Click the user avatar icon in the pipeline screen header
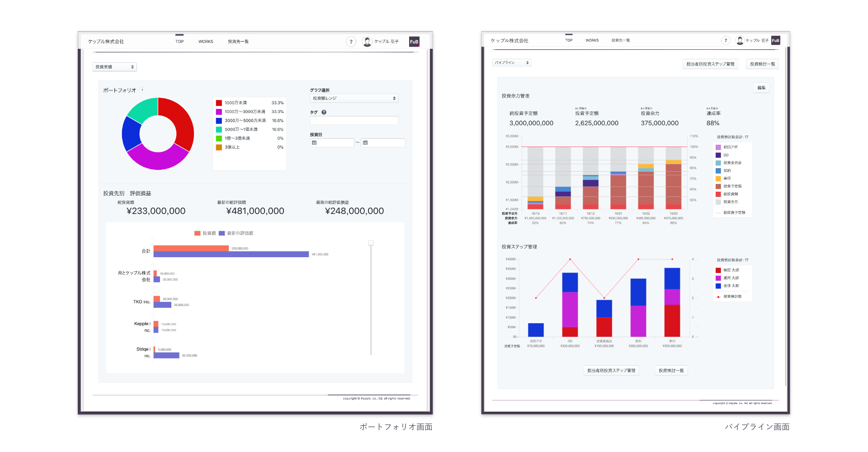Viewport: 868px width, 452px height. [x=740, y=41]
